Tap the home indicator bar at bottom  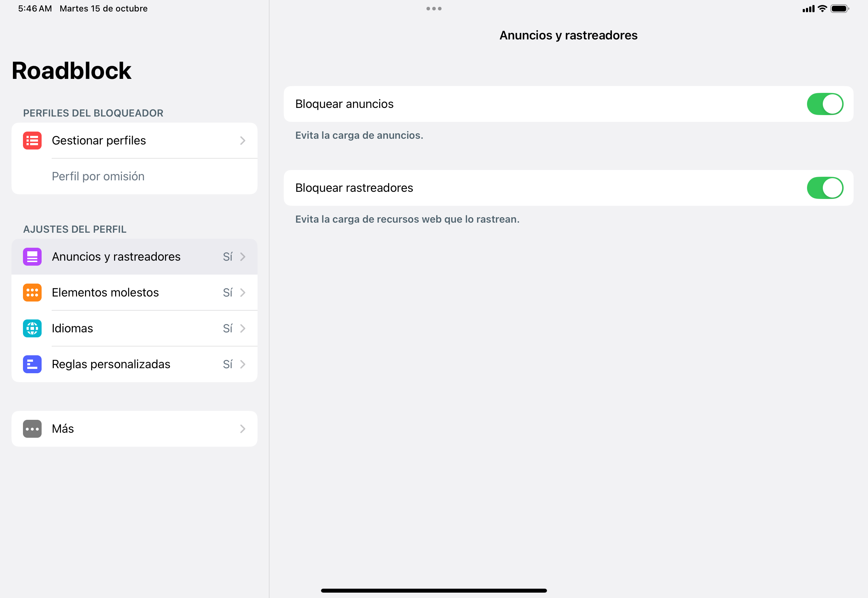[x=434, y=590]
